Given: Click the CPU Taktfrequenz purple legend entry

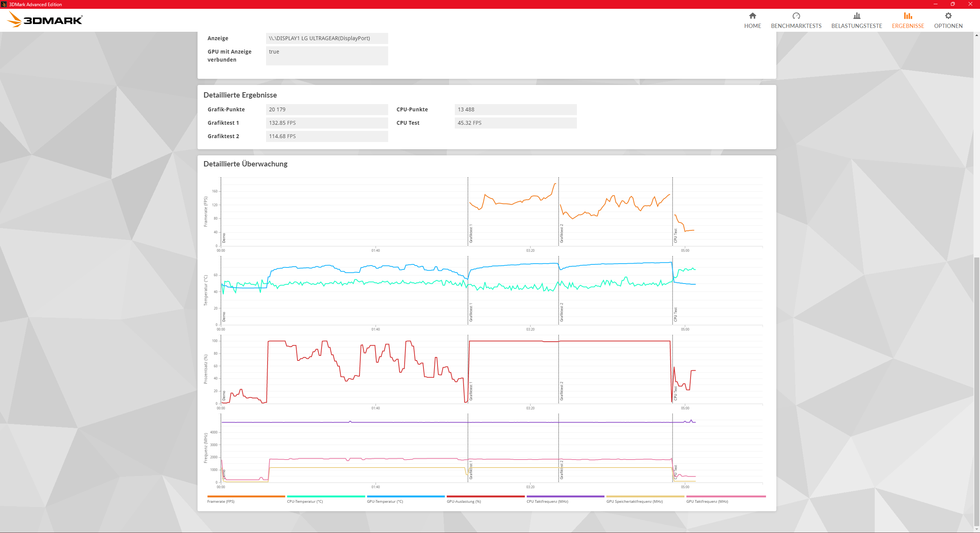Looking at the screenshot, I should click(x=547, y=501).
